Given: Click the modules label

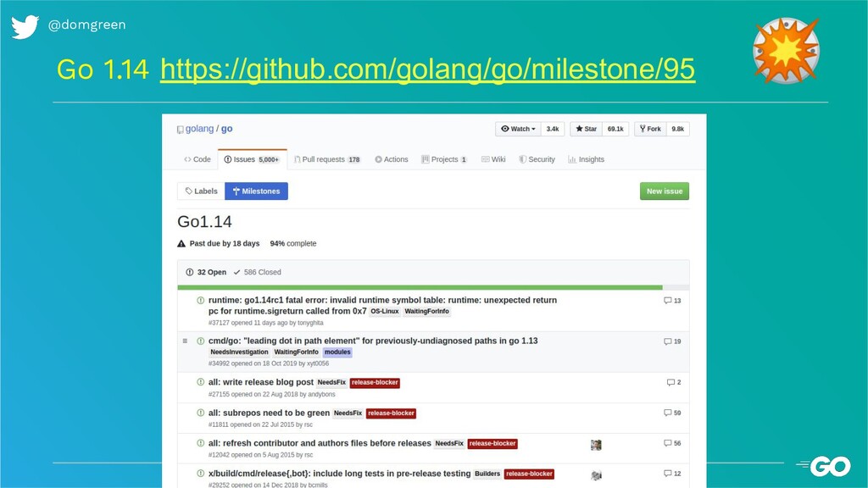Looking at the screenshot, I should click(337, 352).
